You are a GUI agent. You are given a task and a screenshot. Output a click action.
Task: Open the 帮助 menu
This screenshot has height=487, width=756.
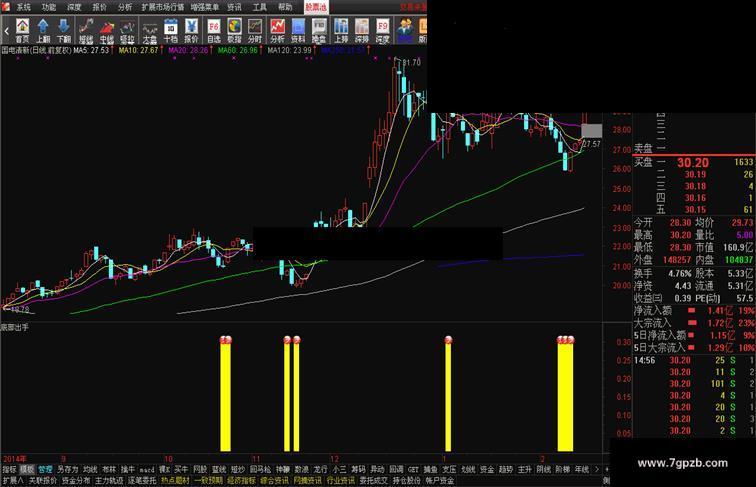point(285,7)
